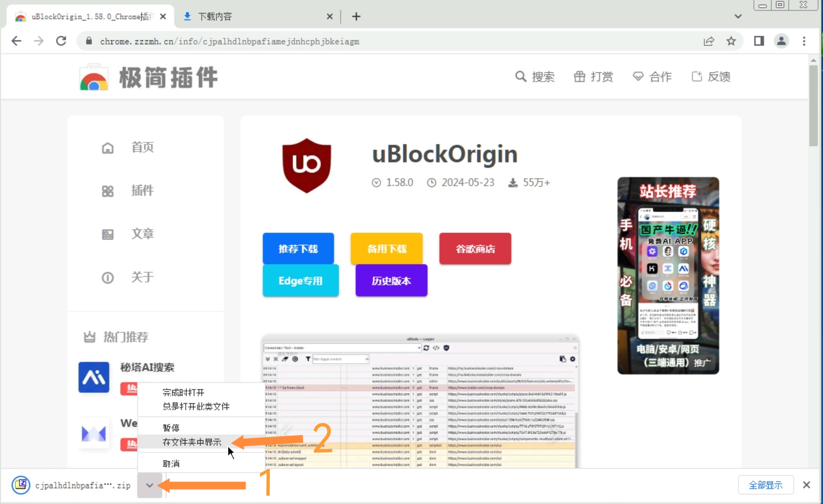Choose 暂停 in download menu
Viewport: 823px width, 504px height.
click(x=171, y=428)
